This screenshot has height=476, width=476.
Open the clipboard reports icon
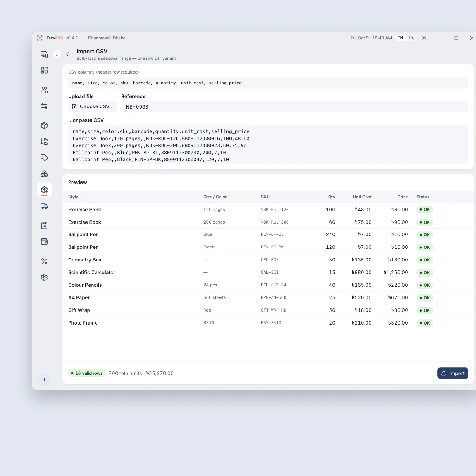(44, 226)
